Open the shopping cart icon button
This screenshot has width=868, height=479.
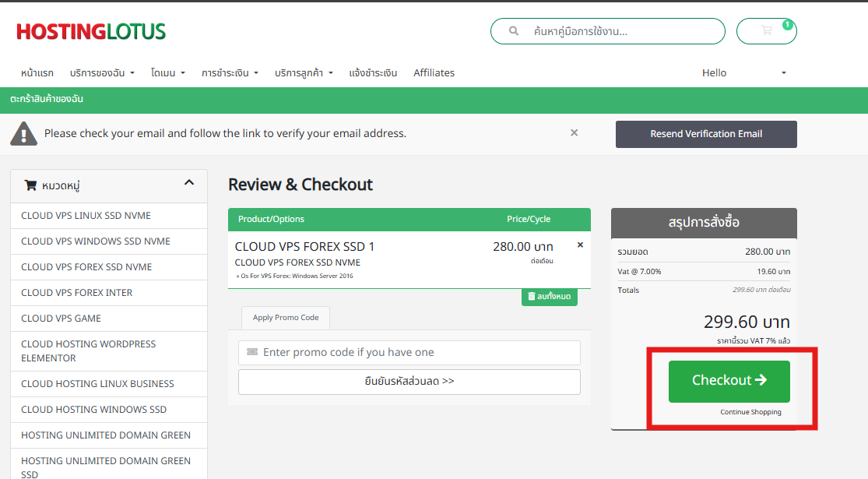766,31
